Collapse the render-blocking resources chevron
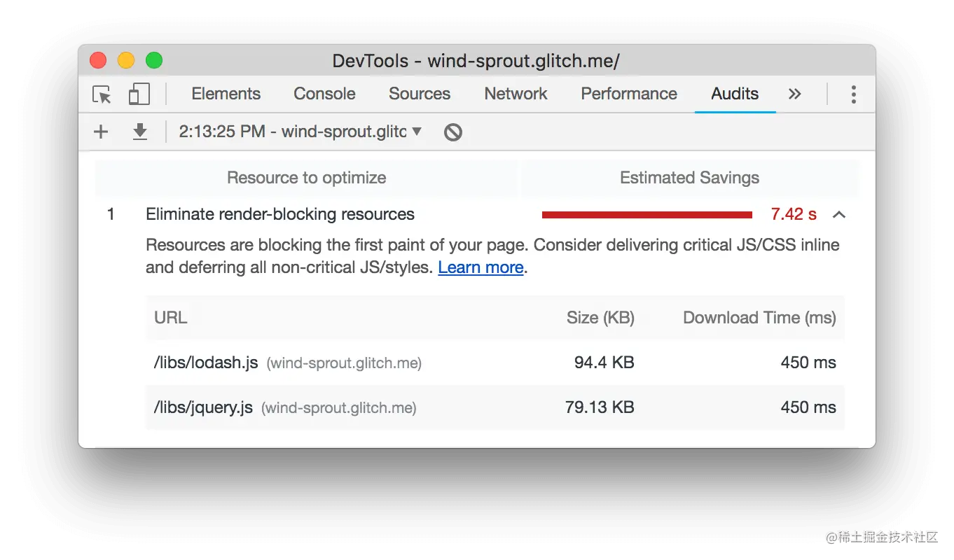Viewport: 954px width, 560px height. [x=839, y=215]
